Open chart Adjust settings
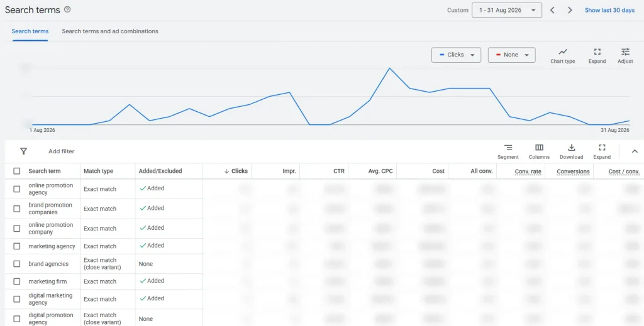 [625, 56]
